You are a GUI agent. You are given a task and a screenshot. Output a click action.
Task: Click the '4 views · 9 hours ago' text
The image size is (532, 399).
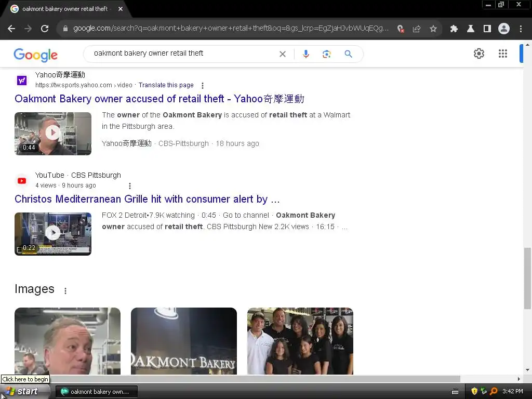coord(66,185)
